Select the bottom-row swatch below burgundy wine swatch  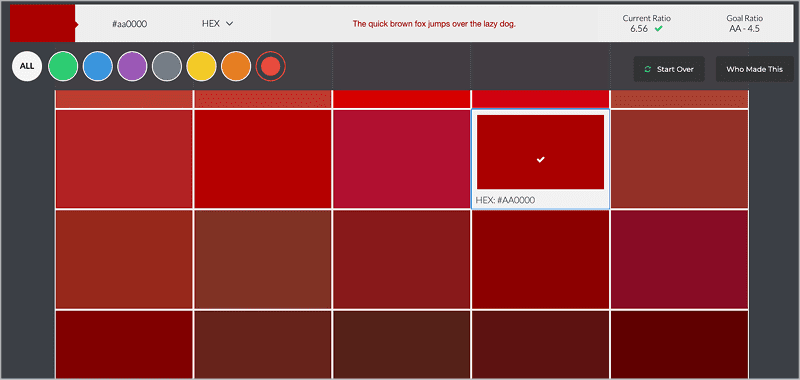pos(679,344)
